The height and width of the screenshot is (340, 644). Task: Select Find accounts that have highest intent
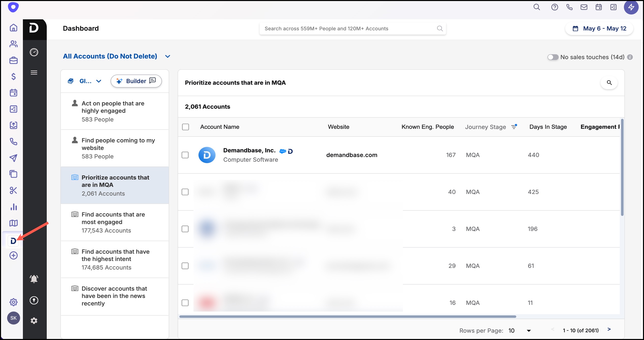coord(115,259)
